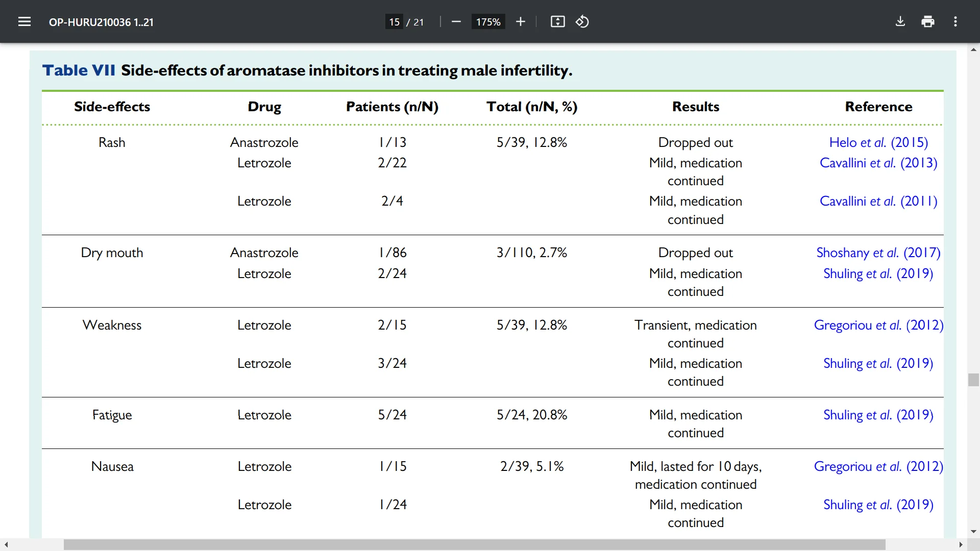
Task: Click the Weakness side-effect cell
Action: tap(112, 325)
